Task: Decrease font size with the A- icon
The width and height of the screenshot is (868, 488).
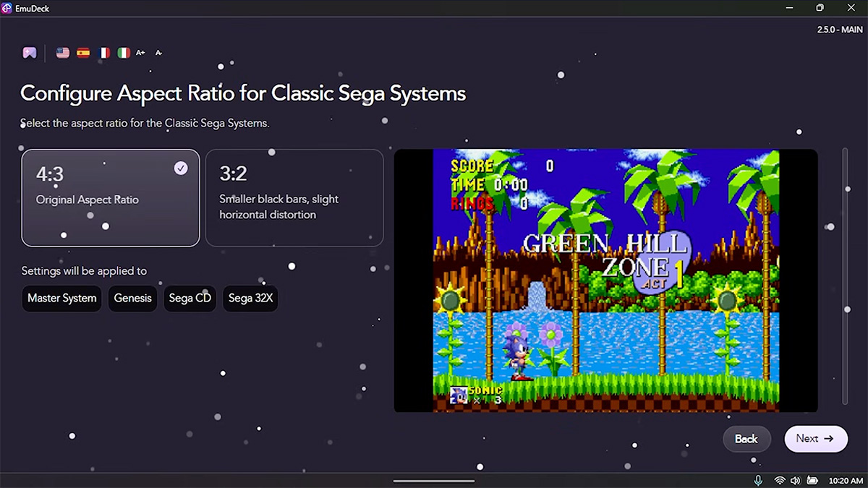Action: 158,53
